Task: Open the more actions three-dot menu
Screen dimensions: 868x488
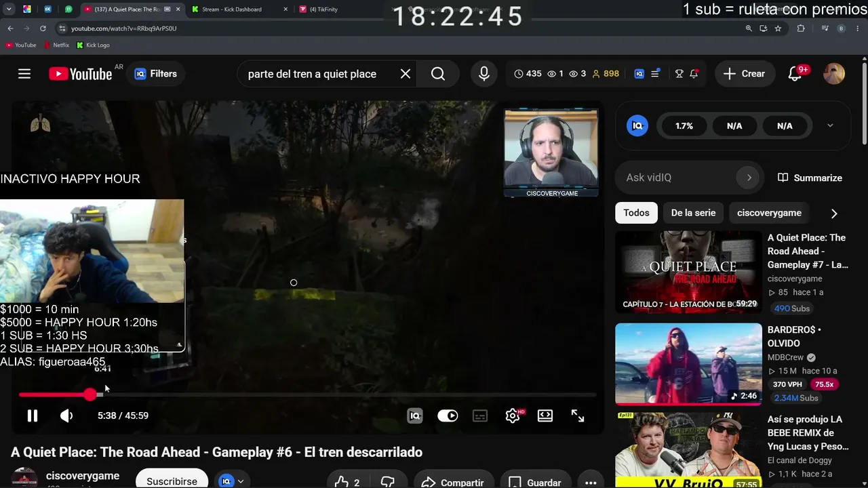Action: 591,482
